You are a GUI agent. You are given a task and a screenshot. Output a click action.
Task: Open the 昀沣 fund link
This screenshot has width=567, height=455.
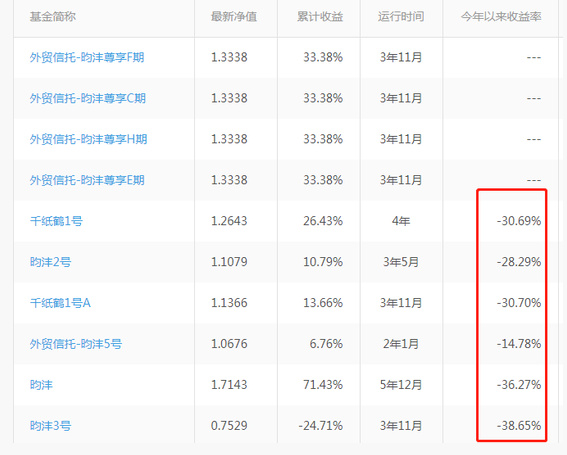point(41,384)
